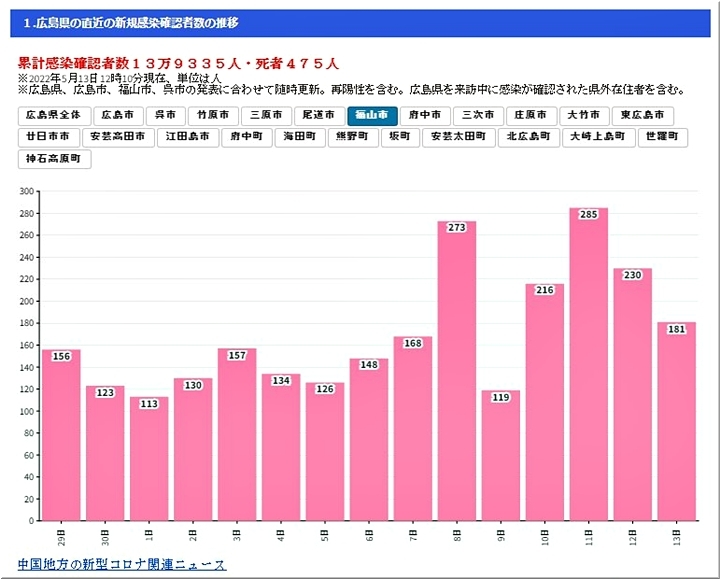Screen dimensions: 720x579
Task: Select the 広島県全体 region button
Action: click(55, 116)
